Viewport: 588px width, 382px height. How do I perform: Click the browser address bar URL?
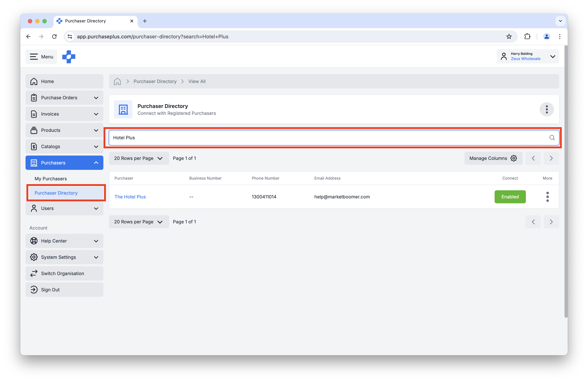(x=153, y=37)
